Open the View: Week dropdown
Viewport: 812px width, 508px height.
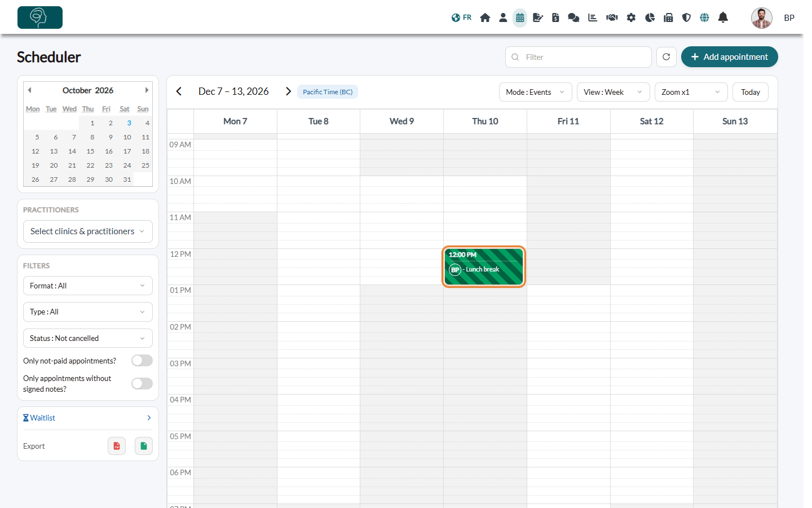(613, 92)
